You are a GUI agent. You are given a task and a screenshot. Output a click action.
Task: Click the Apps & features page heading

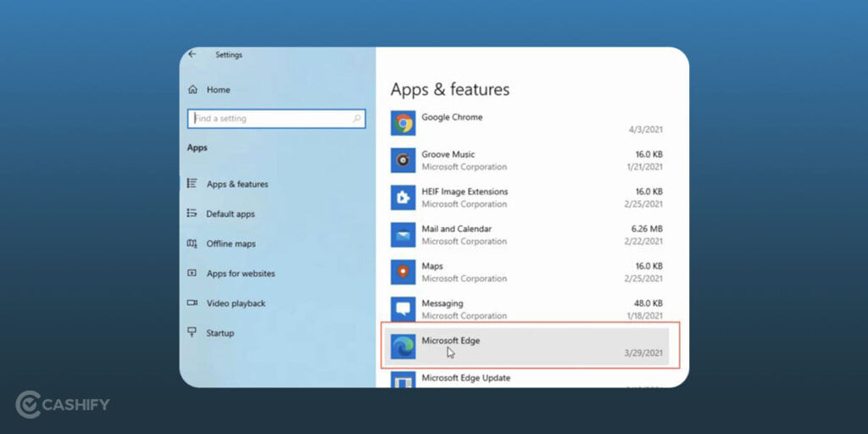pos(450,90)
